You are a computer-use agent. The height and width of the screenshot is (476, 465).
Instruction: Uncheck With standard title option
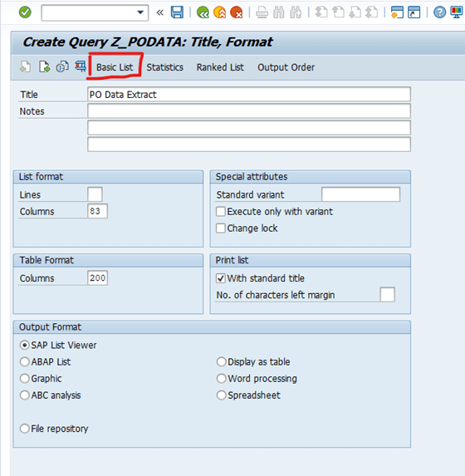coord(221,278)
